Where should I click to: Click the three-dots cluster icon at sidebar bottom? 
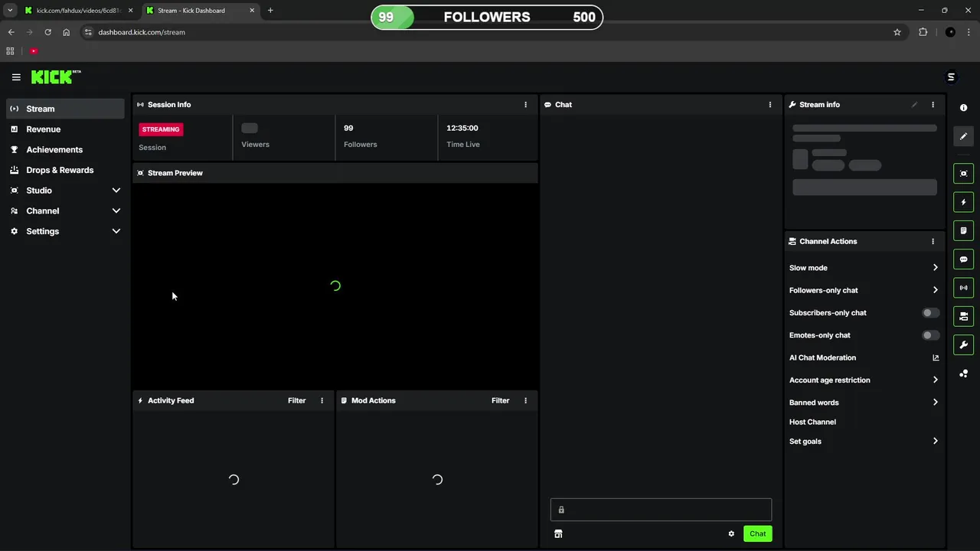tap(964, 373)
